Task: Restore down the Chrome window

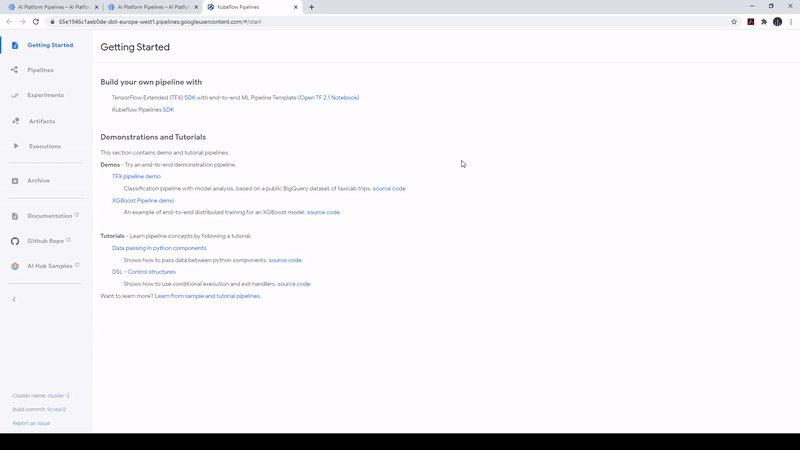Action: click(x=771, y=6)
